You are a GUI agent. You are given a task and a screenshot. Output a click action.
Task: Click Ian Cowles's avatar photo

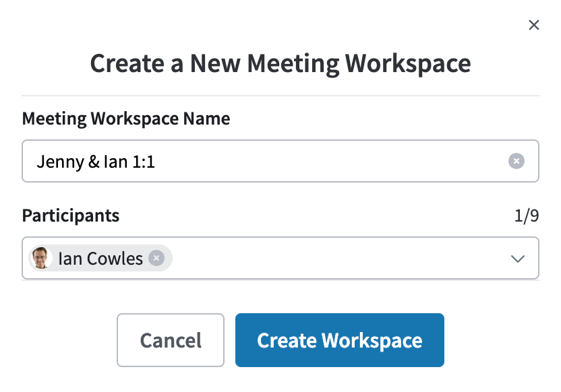pyautogui.click(x=40, y=258)
